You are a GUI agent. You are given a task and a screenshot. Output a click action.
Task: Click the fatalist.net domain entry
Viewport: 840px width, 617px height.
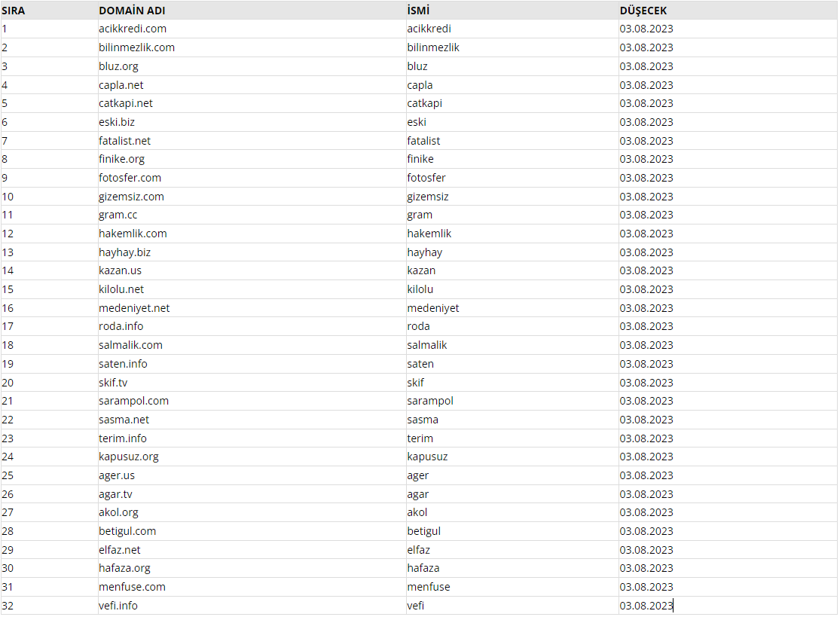252,141
